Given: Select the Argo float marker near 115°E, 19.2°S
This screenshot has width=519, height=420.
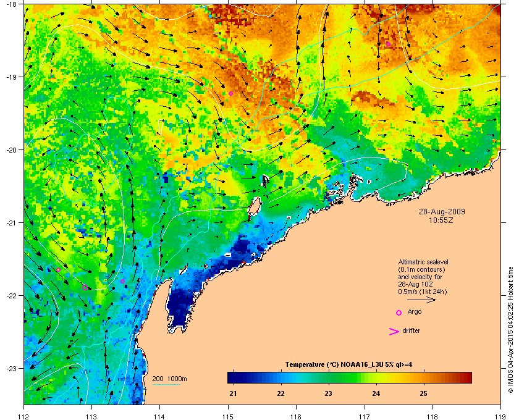Looking at the screenshot, I should pos(230,94).
